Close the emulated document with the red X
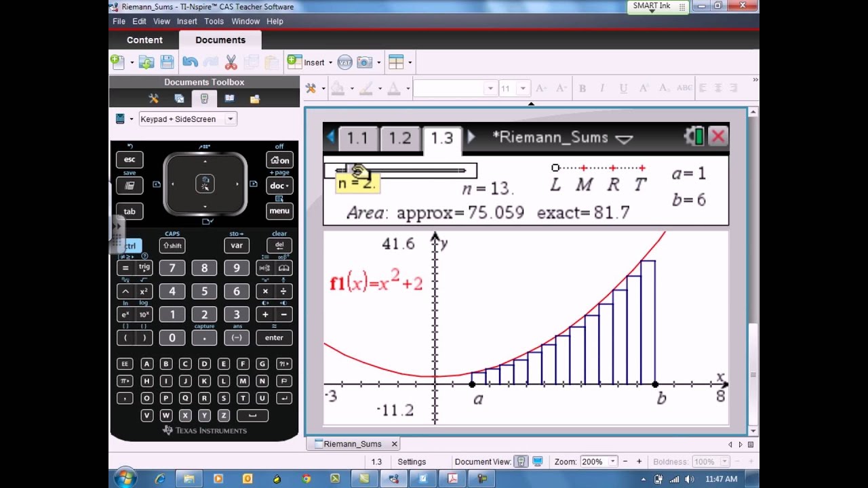The width and height of the screenshot is (868, 488). coord(717,137)
